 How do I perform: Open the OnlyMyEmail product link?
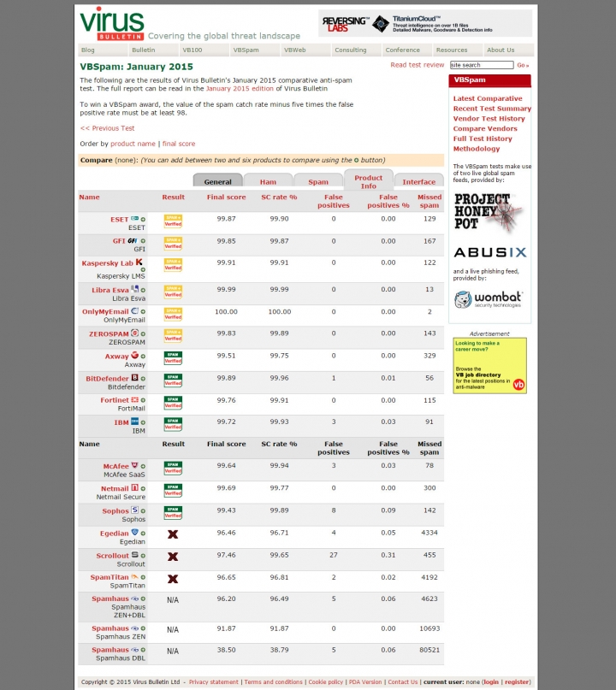click(105, 311)
